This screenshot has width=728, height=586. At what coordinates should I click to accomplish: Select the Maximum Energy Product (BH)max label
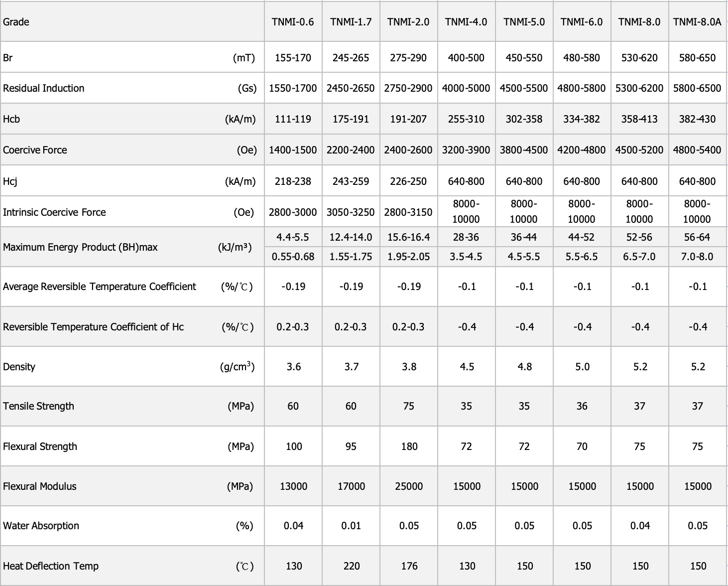click(x=80, y=247)
